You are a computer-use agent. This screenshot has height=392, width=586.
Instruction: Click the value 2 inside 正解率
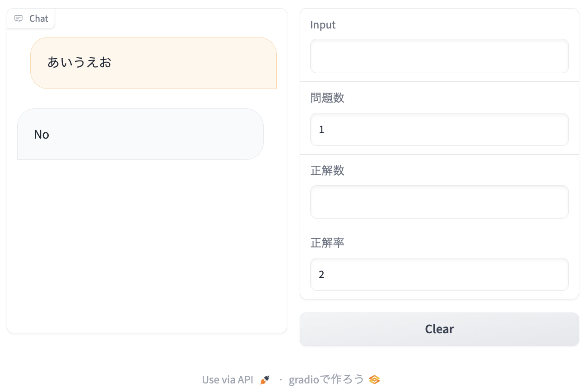coord(321,274)
